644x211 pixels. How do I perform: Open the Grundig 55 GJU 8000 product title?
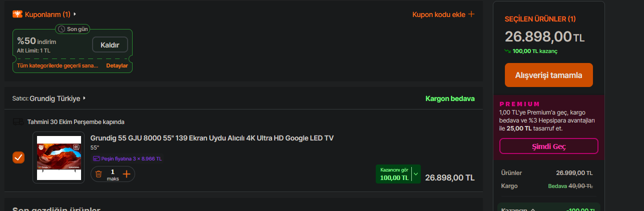(x=212, y=138)
